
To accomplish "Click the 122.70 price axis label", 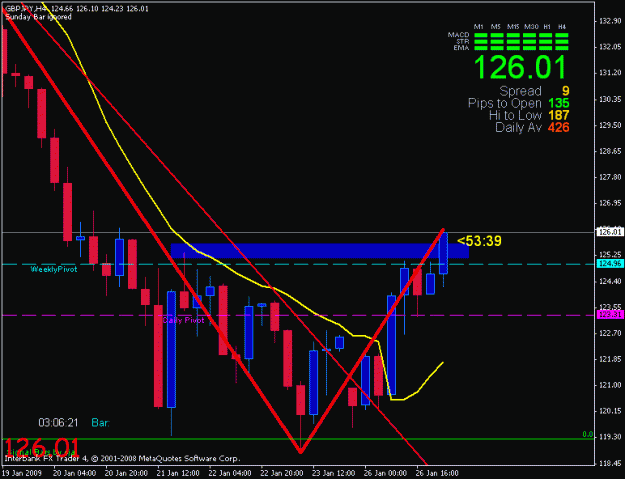I will click(x=610, y=333).
